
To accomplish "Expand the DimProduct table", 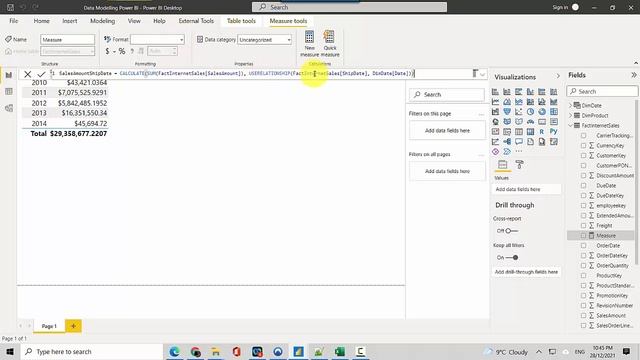I will coord(571,116).
